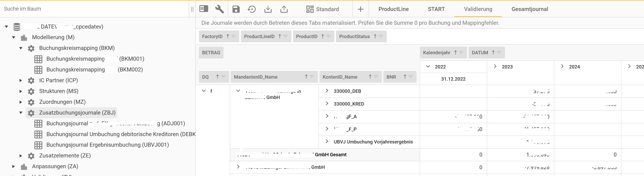644x176 pixels.
Task: Add a new tab with plus icon
Action: [360, 9]
